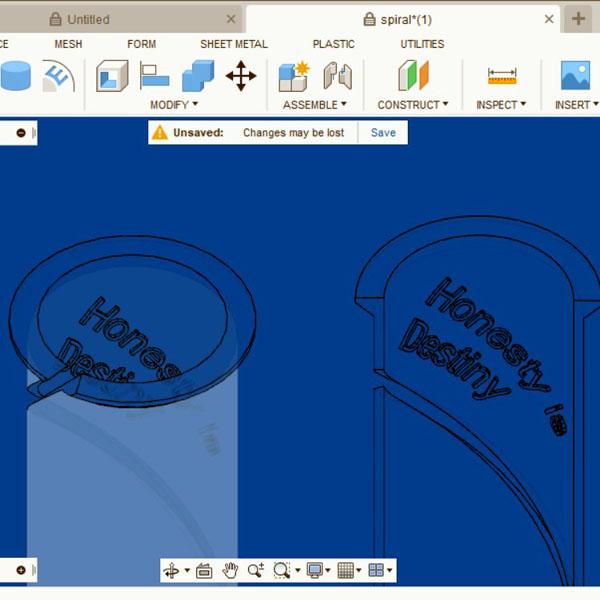Image resolution: width=600 pixels, height=600 pixels.
Task: Click the Fit zoom window icon
Action: click(x=282, y=571)
